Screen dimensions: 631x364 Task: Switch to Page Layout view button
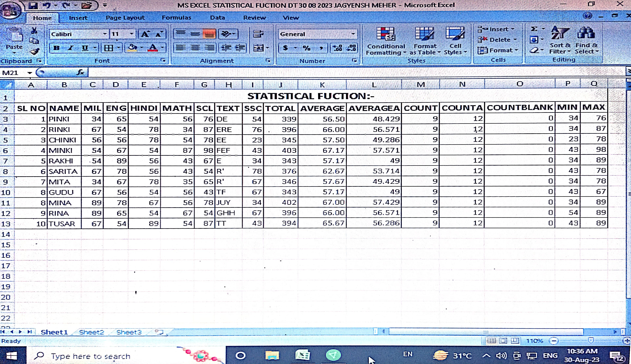(x=503, y=341)
